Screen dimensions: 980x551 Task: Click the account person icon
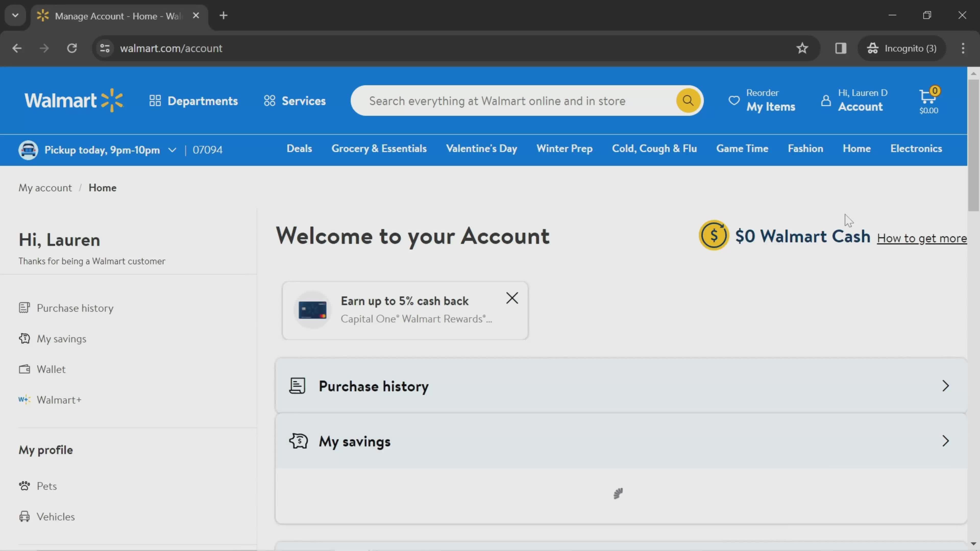tap(826, 101)
